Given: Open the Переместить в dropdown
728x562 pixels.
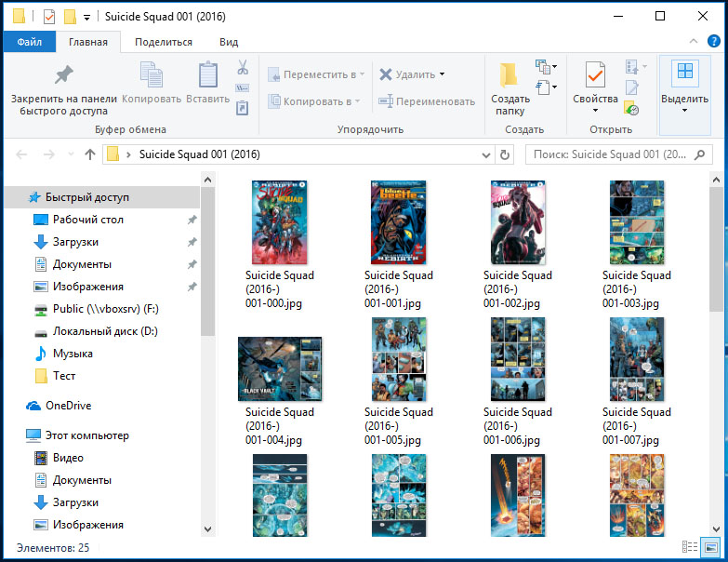Looking at the screenshot, I should (317, 74).
